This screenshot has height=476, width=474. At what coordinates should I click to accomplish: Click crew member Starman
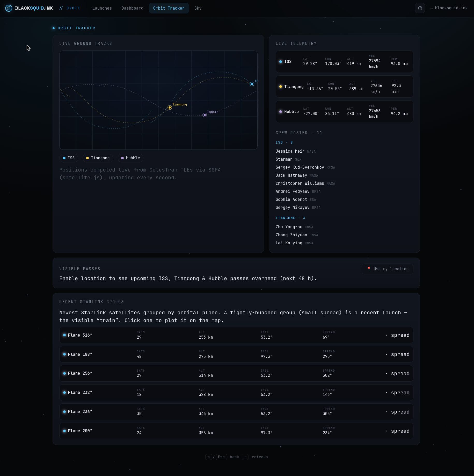coord(284,159)
